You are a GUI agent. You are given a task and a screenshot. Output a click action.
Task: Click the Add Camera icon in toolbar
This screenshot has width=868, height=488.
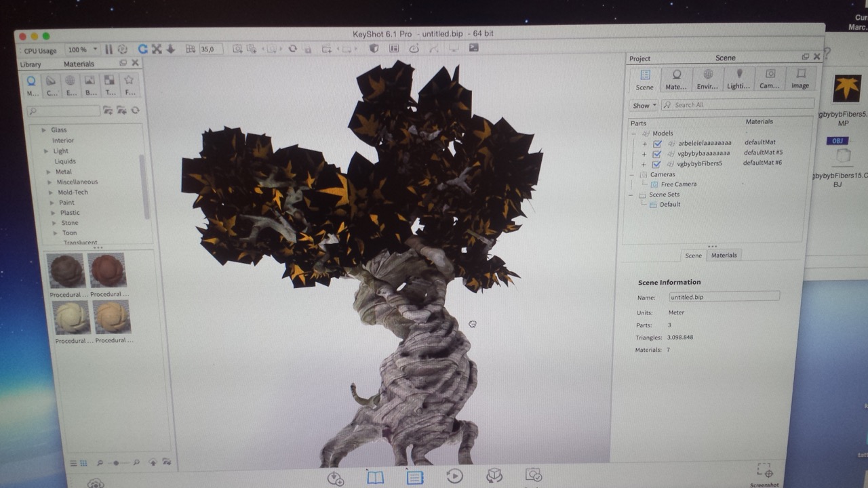coord(237,48)
